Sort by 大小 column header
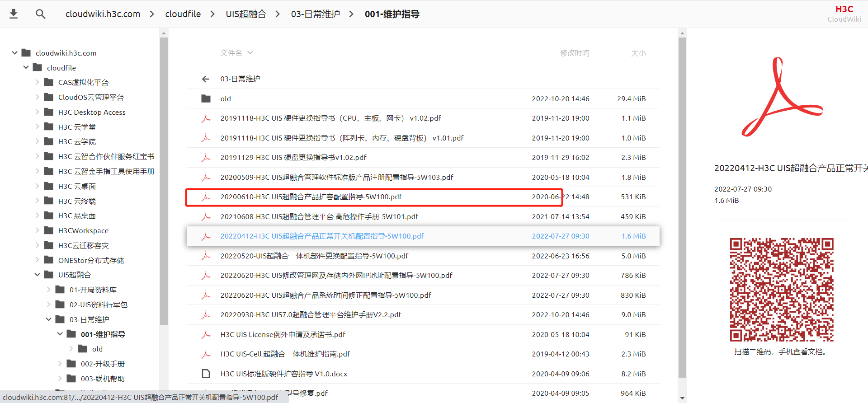This screenshot has height=403, width=868. click(638, 53)
